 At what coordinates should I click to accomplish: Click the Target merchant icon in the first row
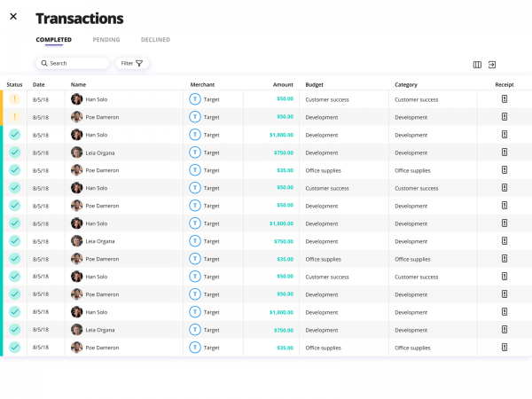click(x=195, y=99)
